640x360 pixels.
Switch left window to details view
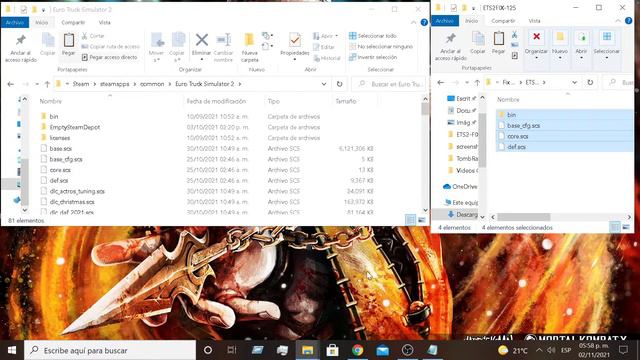pyautogui.click(x=411, y=220)
